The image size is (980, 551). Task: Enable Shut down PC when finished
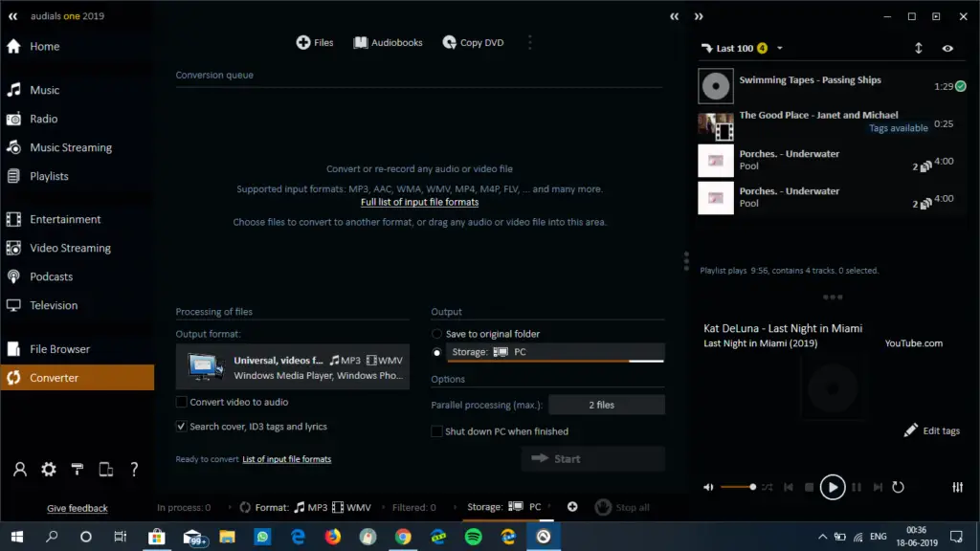(436, 431)
